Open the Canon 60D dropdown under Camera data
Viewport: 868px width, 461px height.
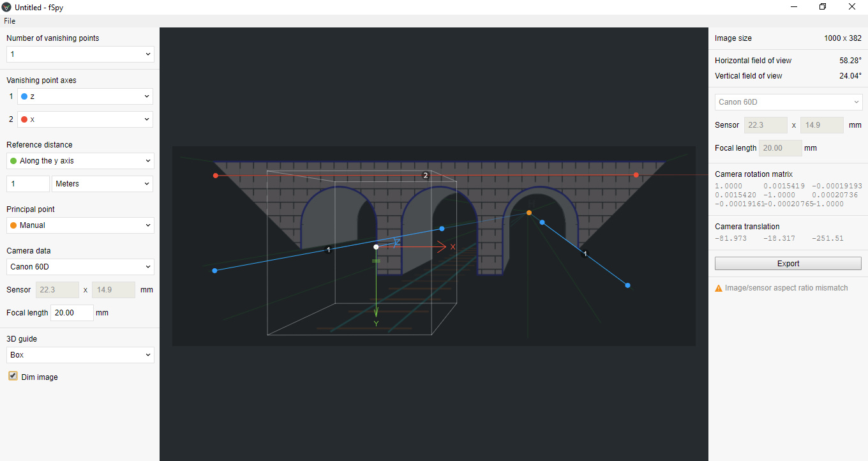(x=80, y=267)
